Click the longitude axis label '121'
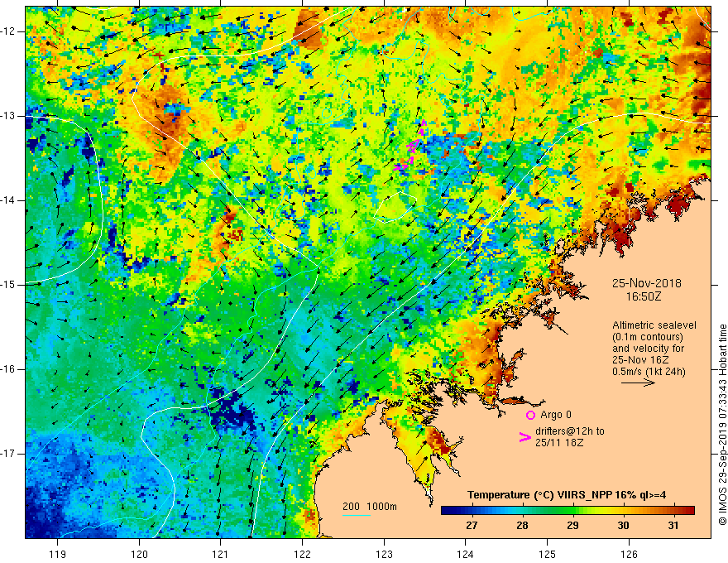 tap(221, 554)
